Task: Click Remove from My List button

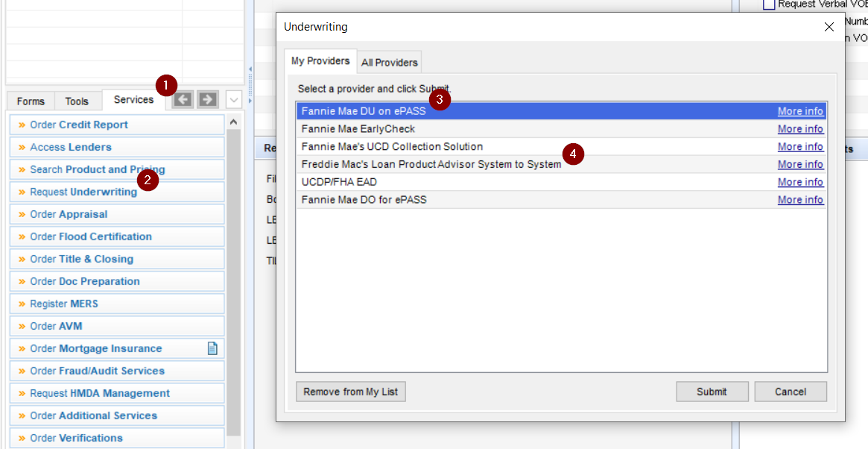Action: (x=351, y=392)
